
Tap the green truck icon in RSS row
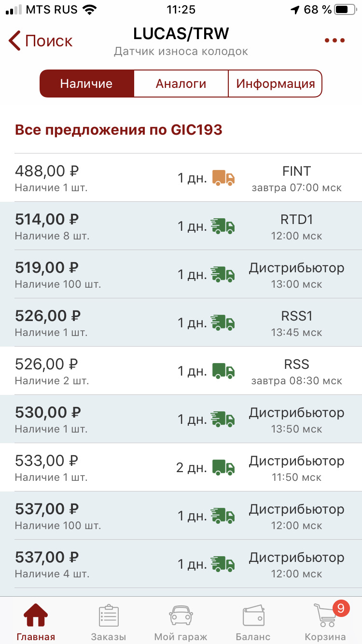(x=223, y=371)
